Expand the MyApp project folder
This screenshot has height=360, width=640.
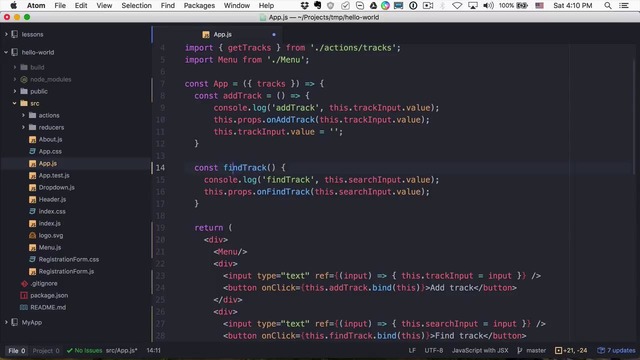pos(6,322)
